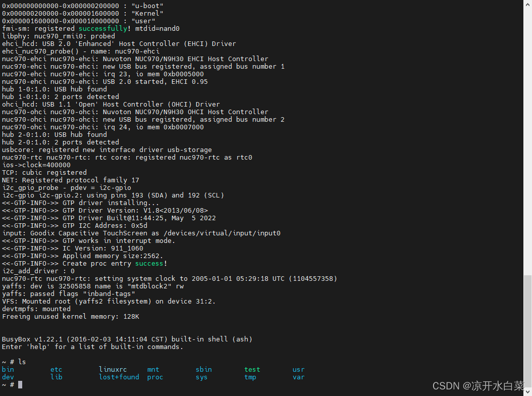
Task: Click the BusyBox v1.22.1 banner line
Action: [x=127, y=339]
